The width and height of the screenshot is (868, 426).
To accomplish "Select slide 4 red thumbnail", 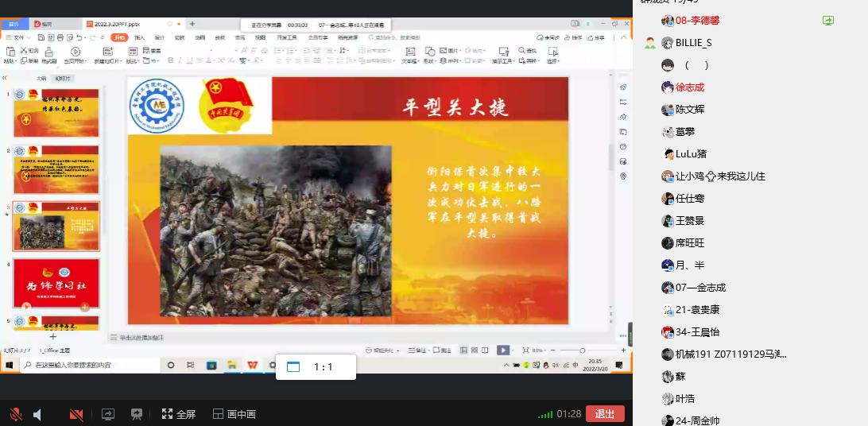I will pyautogui.click(x=56, y=283).
